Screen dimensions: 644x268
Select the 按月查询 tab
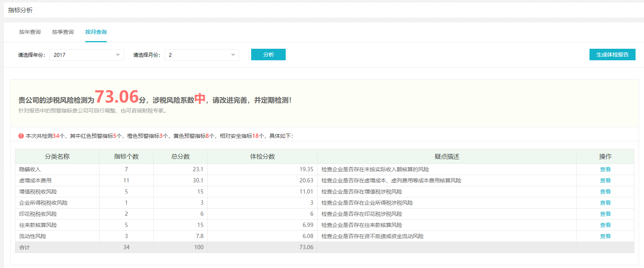click(x=96, y=32)
